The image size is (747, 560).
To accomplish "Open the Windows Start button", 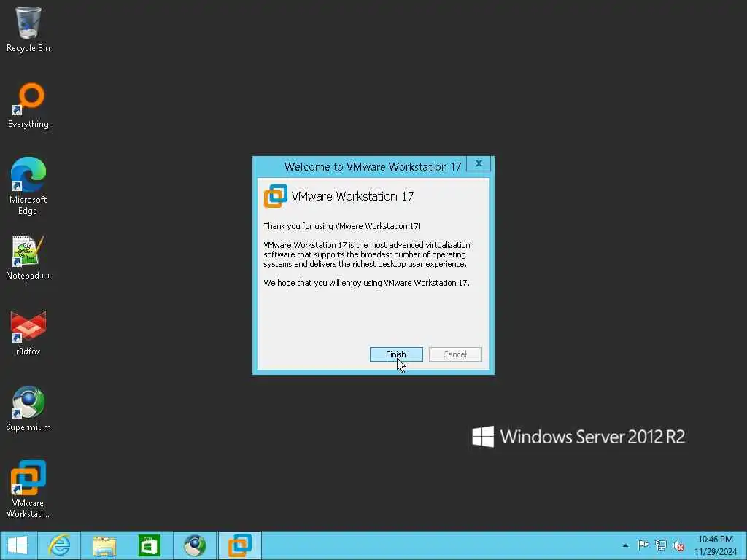I will click(x=18, y=545).
